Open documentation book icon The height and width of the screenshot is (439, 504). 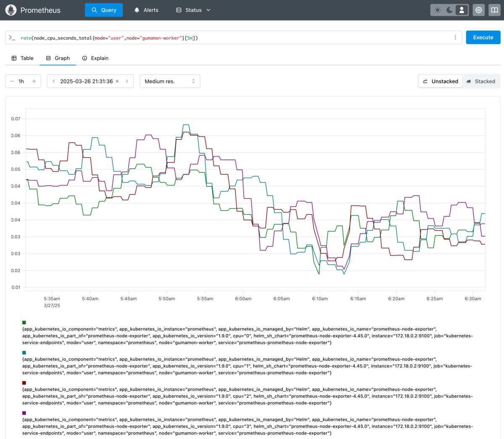click(494, 10)
